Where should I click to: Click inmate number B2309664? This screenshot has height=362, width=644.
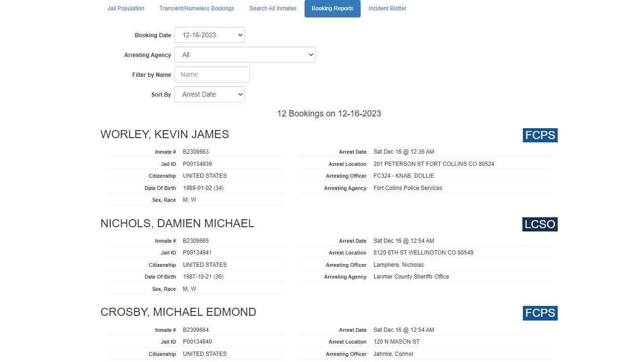tap(196, 330)
